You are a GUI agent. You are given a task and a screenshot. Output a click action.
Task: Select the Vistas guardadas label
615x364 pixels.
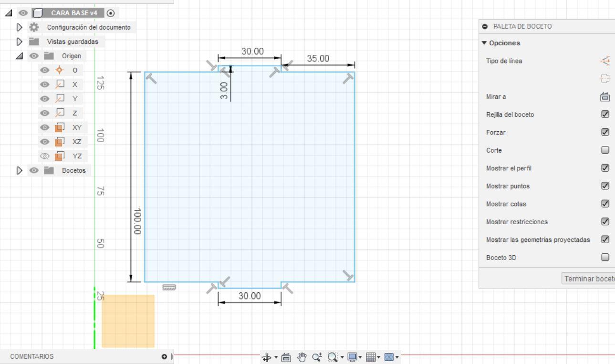tap(73, 42)
